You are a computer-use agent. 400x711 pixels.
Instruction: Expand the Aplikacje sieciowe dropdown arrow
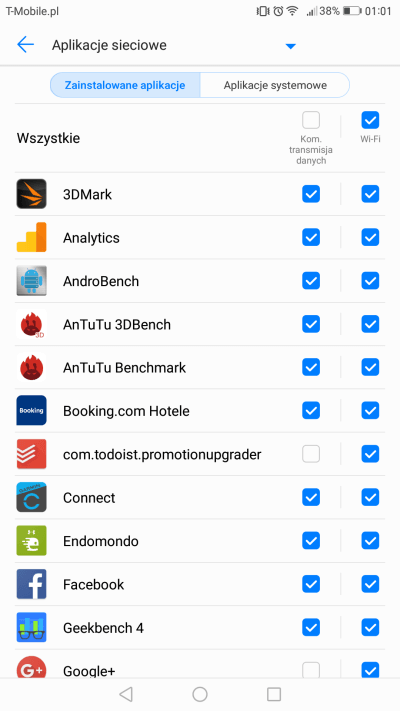291,46
